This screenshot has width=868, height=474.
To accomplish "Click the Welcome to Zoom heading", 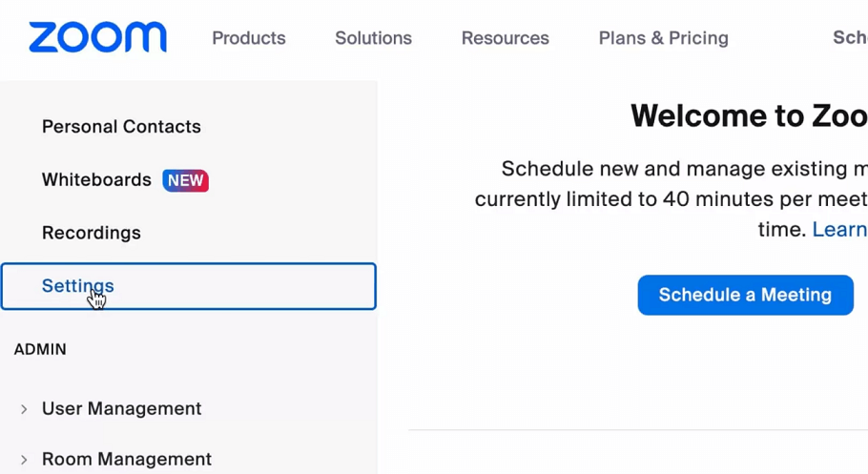I will coord(749,116).
